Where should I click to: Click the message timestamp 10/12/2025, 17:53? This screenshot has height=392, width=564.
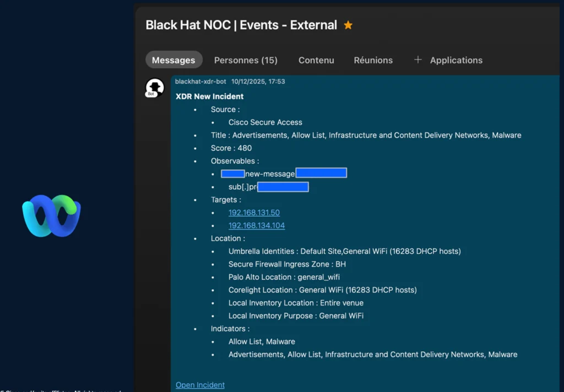[x=258, y=81]
